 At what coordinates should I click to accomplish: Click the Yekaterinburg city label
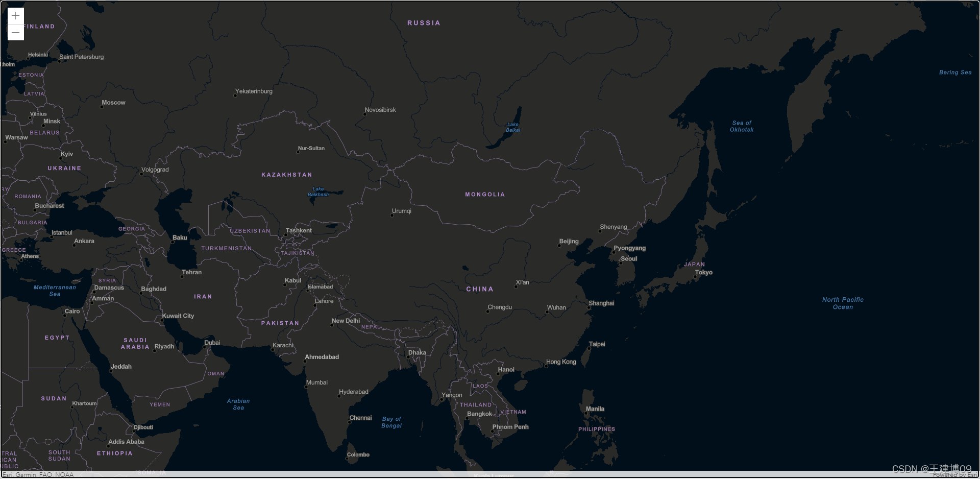pos(254,91)
